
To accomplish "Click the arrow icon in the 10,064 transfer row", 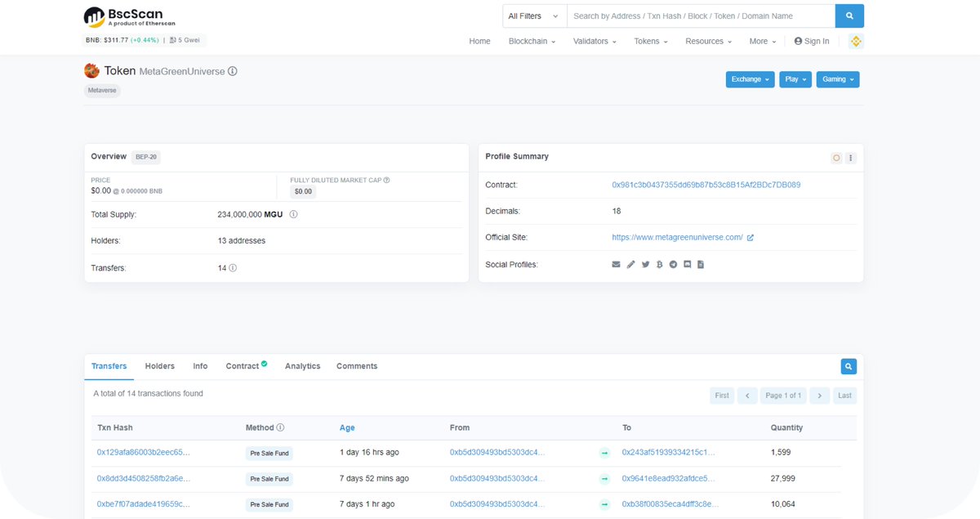I will [604, 505].
